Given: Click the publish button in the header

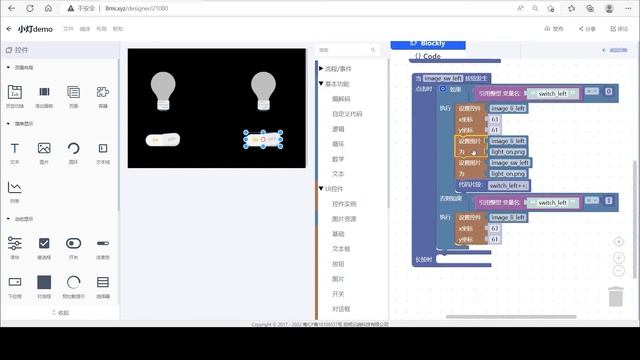Looking at the screenshot, I should pos(554,29).
